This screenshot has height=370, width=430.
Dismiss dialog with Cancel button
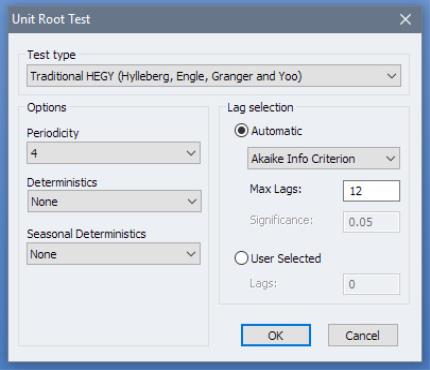point(363,335)
